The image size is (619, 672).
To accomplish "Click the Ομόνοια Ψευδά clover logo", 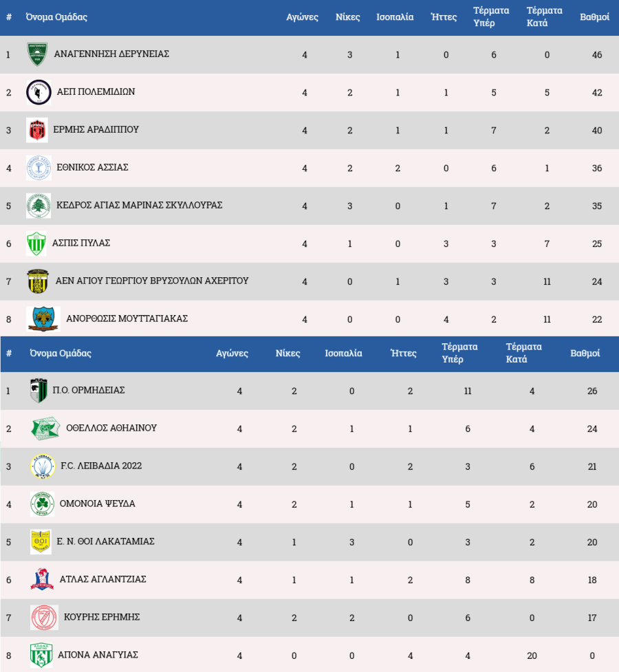I will [42, 504].
